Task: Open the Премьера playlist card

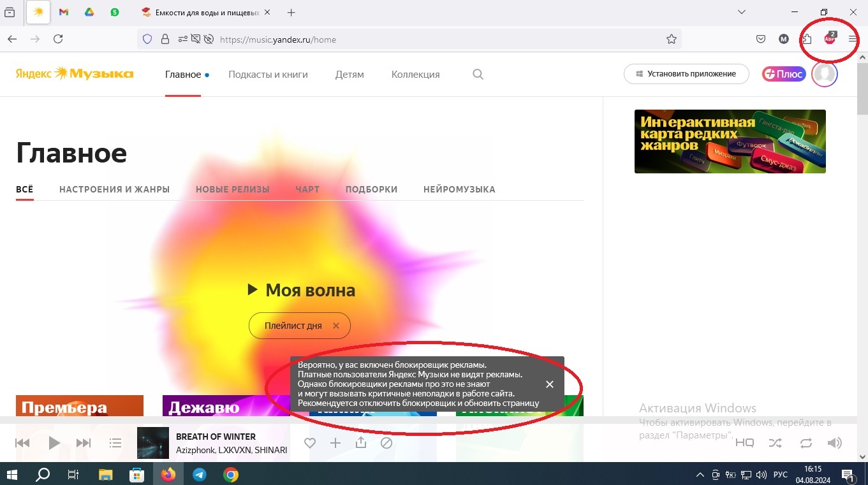Action: (80, 405)
